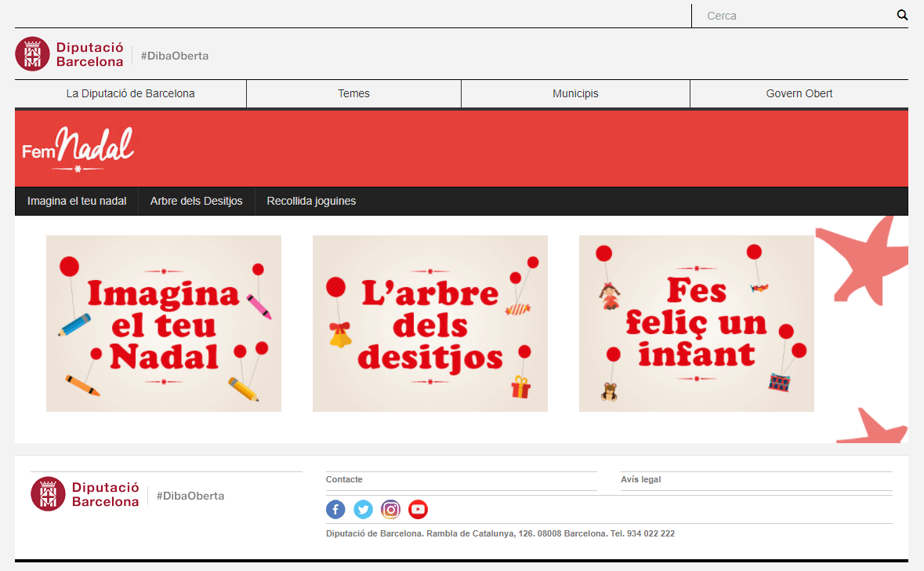Open the Diputació Barcelona header logo
This screenshot has width=924, height=571.
pyautogui.click(x=70, y=54)
